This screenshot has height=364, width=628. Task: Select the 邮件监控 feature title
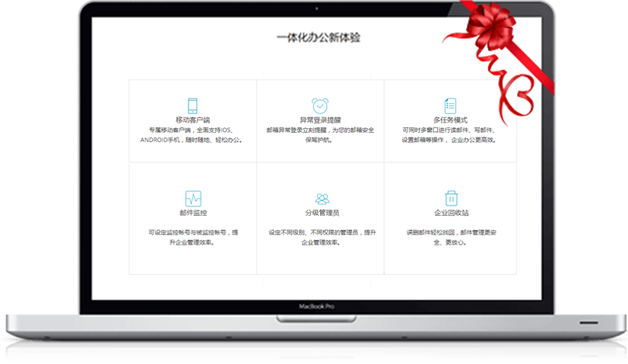coord(193,213)
